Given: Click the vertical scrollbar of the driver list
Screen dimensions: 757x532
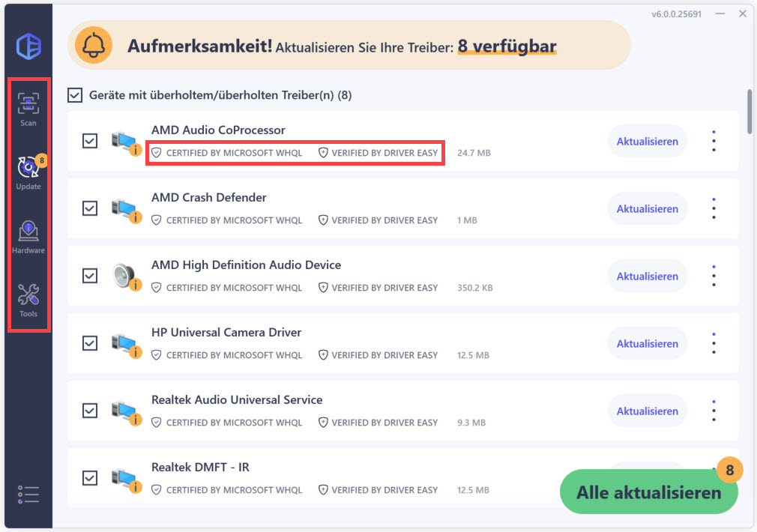Looking at the screenshot, I should [x=750, y=112].
